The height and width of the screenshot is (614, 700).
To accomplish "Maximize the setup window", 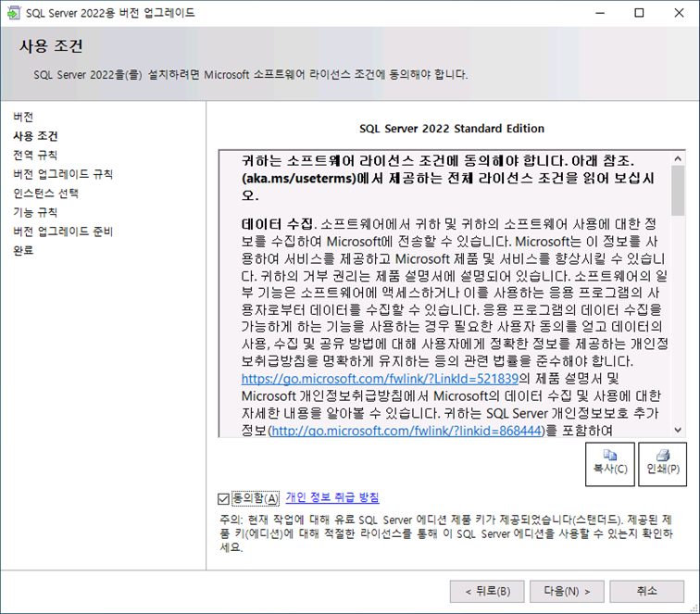I will 639,13.
